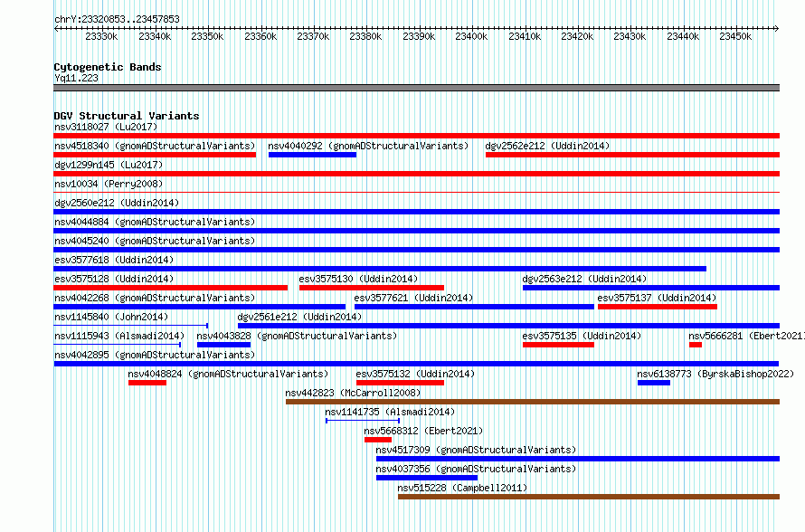
Task: Click the brown nsv515228 variant bar
Action: 588,497
